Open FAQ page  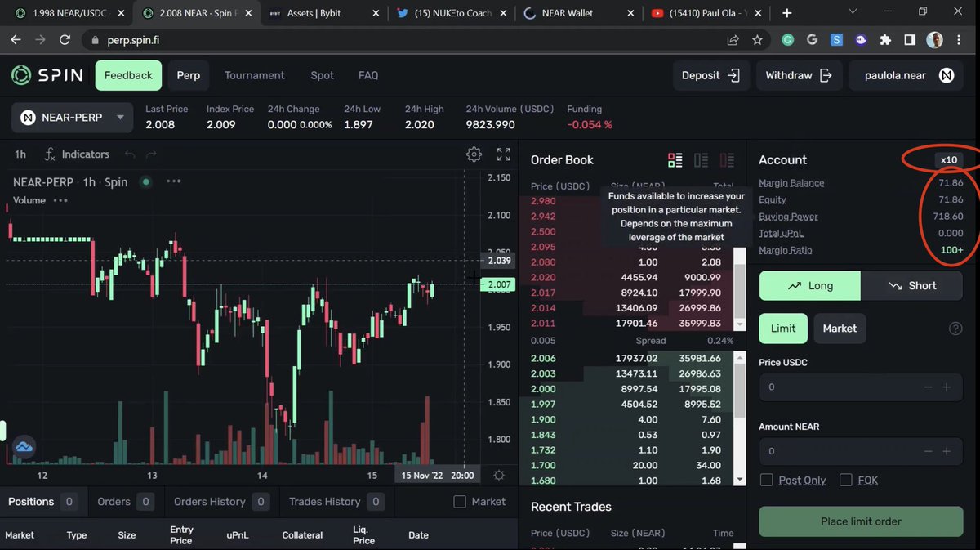tap(368, 75)
